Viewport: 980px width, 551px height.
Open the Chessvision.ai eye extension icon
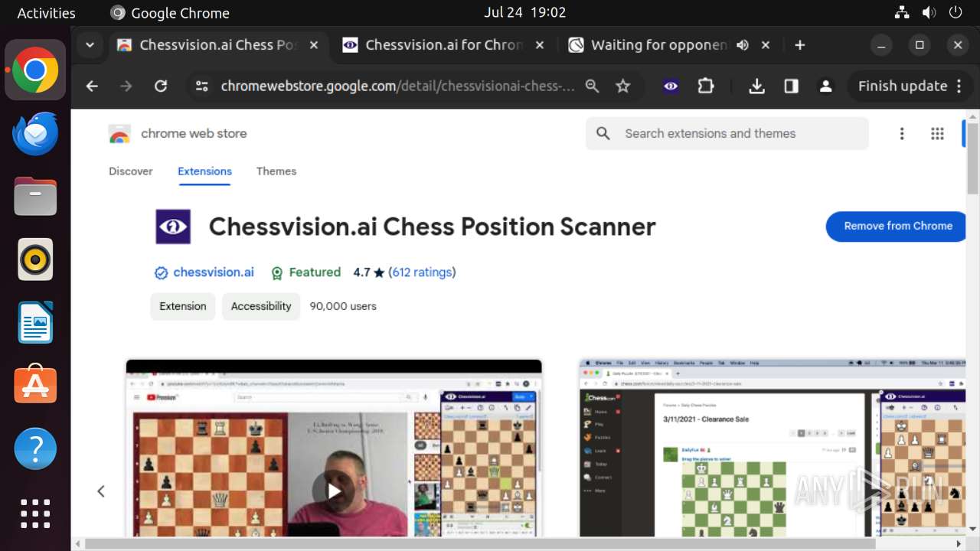671,86
